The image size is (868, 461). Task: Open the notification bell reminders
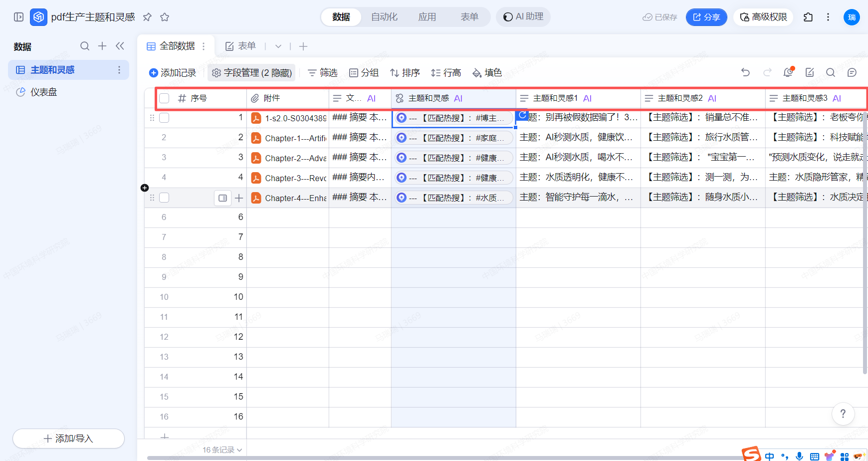point(788,72)
